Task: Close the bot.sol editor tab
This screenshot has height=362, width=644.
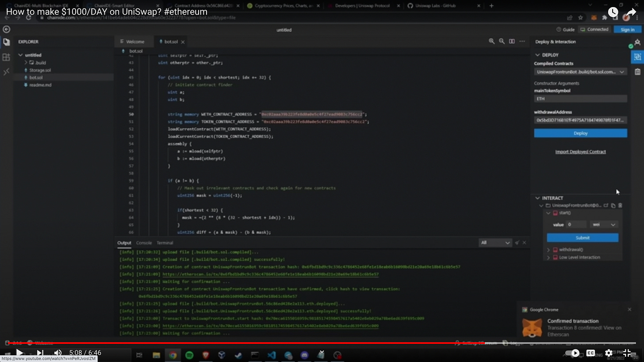Action: [x=183, y=42]
